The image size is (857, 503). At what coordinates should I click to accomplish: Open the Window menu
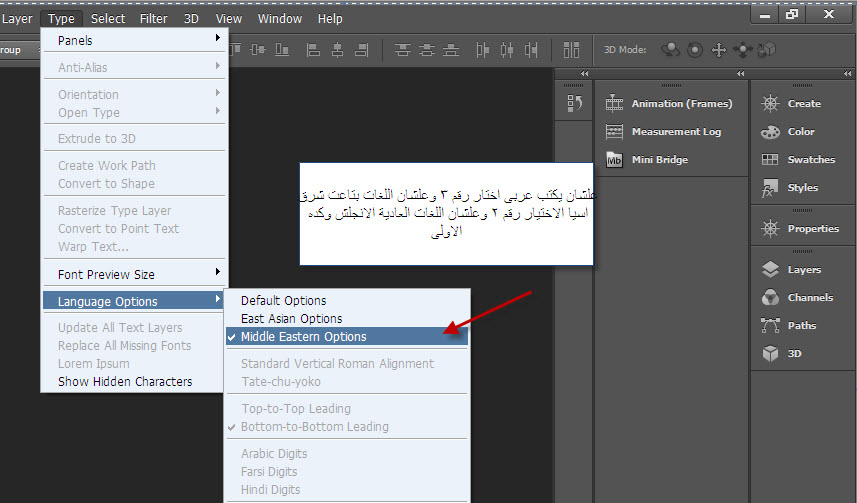tap(279, 18)
